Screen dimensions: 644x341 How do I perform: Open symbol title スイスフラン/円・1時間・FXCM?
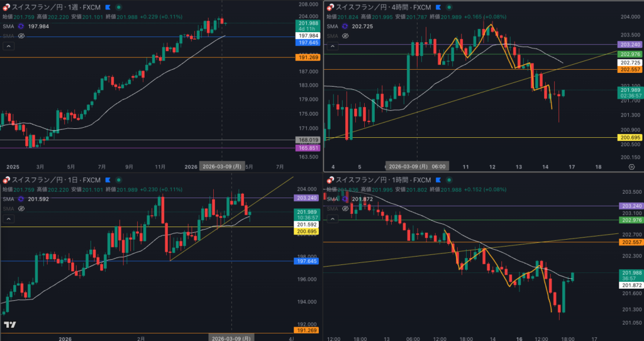point(384,180)
